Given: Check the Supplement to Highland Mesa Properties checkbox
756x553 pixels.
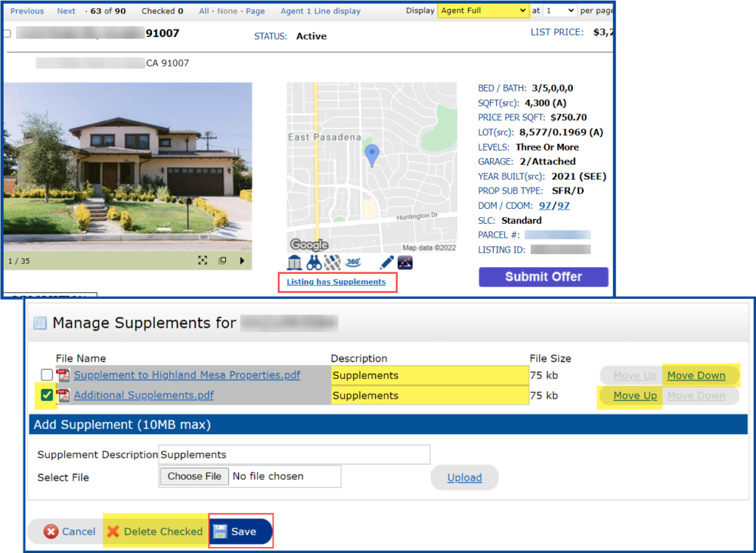Looking at the screenshot, I should [x=47, y=375].
